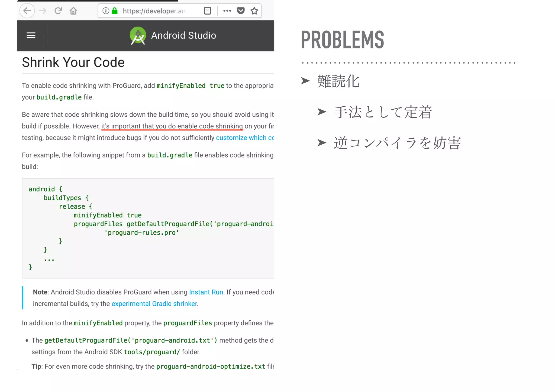The height and width of the screenshot is (392, 555).
Task: Click the browser back arrow button
Action: point(27,11)
